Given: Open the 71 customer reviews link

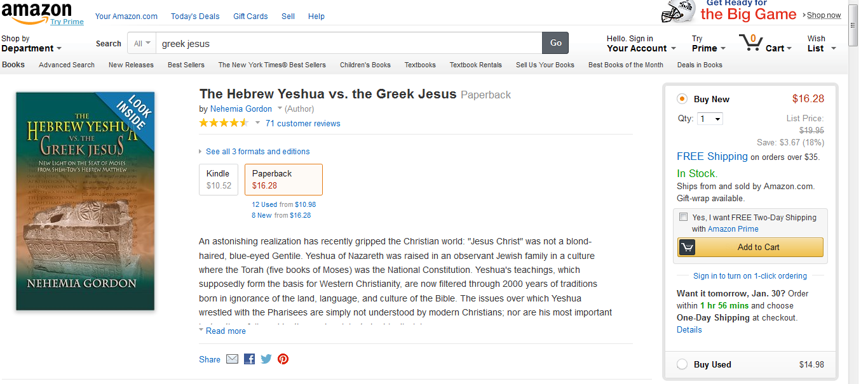Looking at the screenshot, I should [302, 124].
